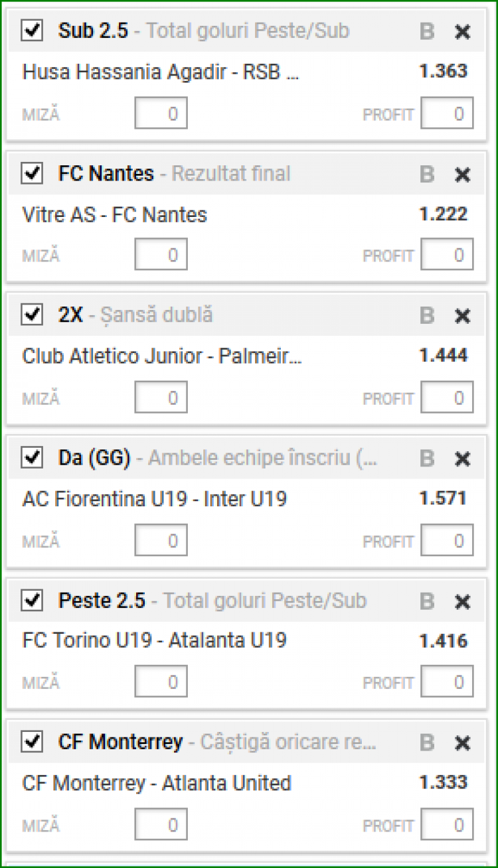Click the PROFIT field for Club Atletico Junior

pyautogui.click(x=447, y=398)
